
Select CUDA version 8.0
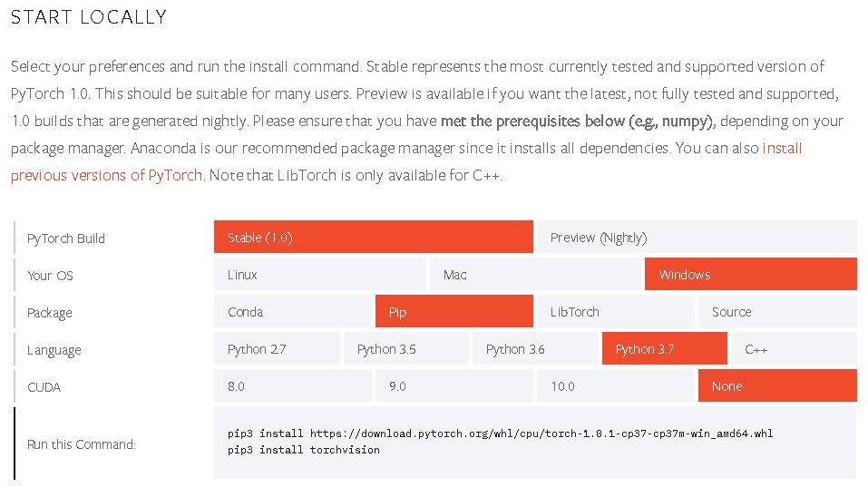click(x=293, y=386)
